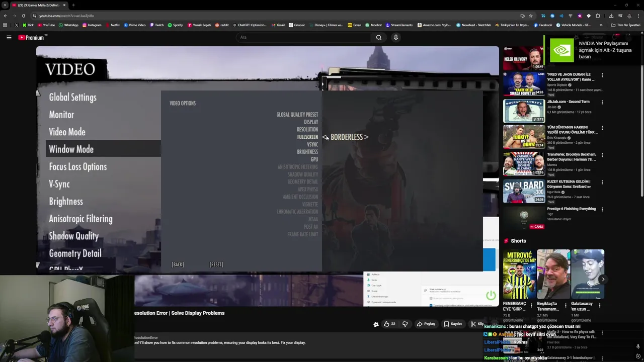Click the [BACK] button in video options

pyautogui.click(x=178, y=264)
